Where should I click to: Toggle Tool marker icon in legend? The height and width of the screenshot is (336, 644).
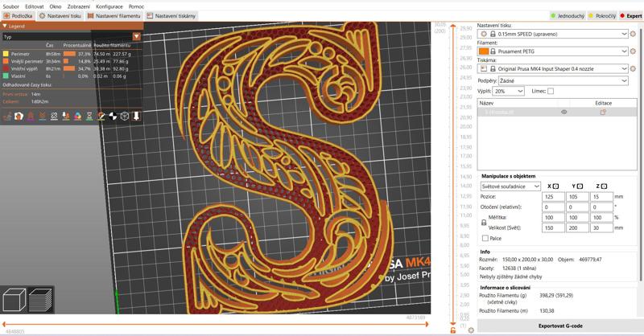tap(136, 117)
